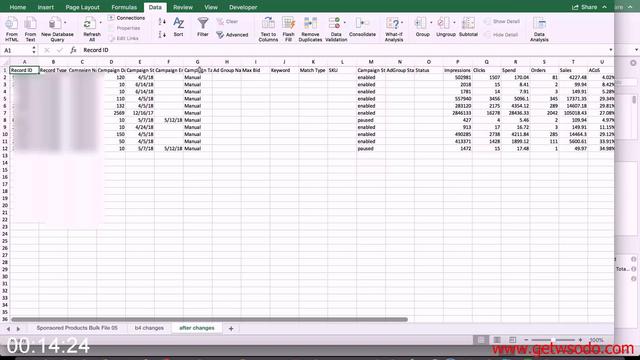This screenshot has width=640, height=360.
Task: Click the zoom slider
Action: [x=553, y=340]
